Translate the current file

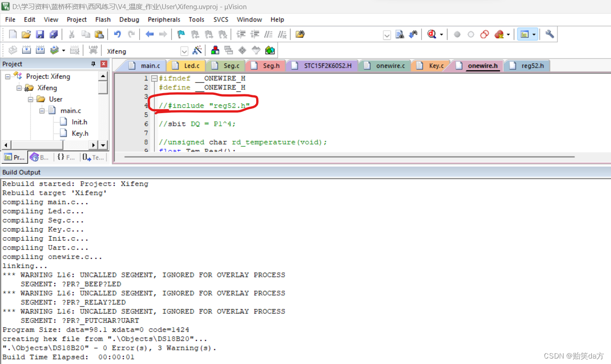point(13,50)
